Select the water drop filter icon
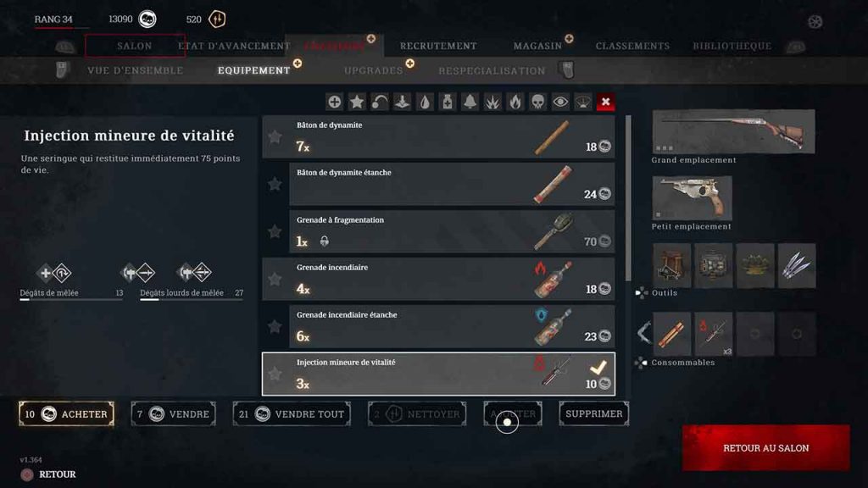This screenshot has height=488, width=868. click(425, 102)
